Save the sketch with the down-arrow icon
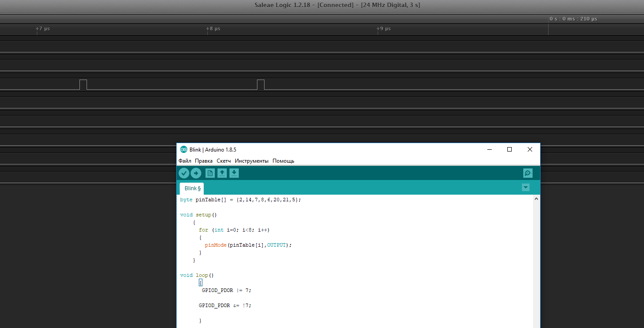The image size is (644, 328). click(x=234, y=173)
